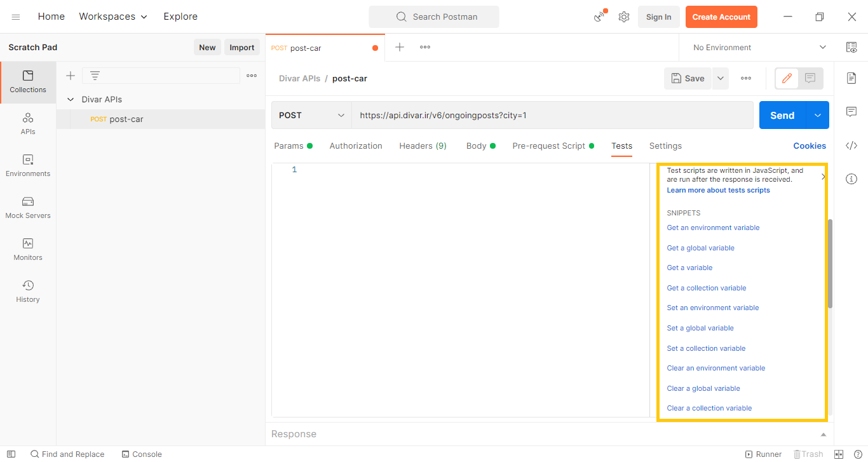Click the Search Postman field
The image size is (868, 462).
(x=434, y=17)
